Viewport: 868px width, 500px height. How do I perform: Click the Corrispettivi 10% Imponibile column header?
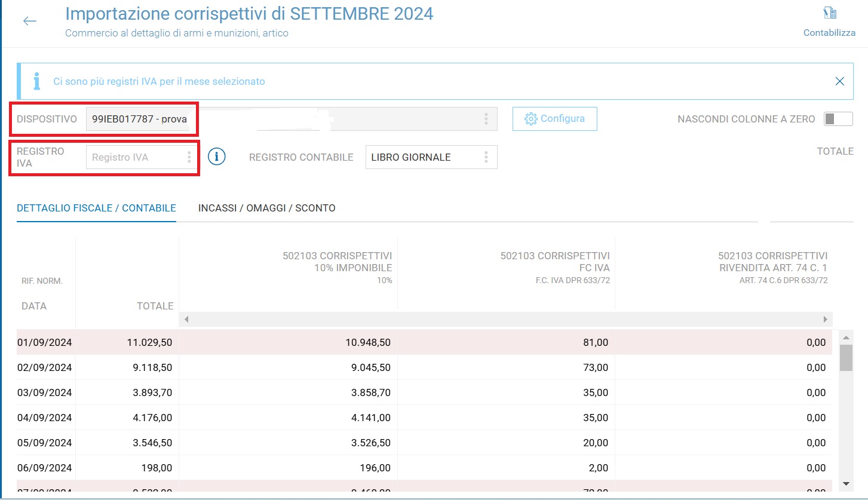[338, 267]
